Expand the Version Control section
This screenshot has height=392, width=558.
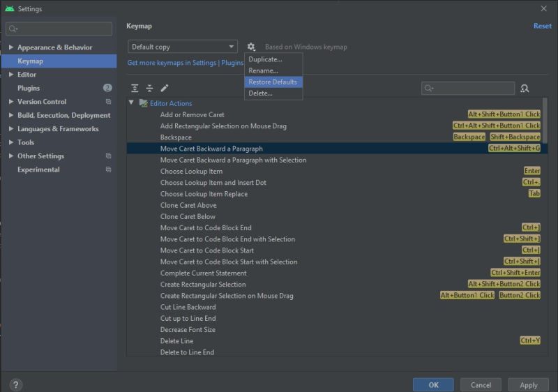[11, 101]
